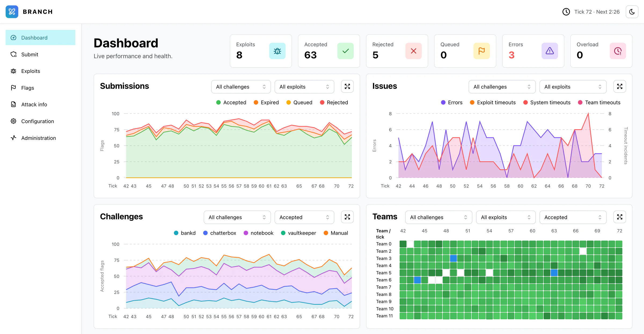The width and height of the screenshot is (644, 334).
Task: Expand the Issues chart to fullscreen
Action: click(620, 86)
